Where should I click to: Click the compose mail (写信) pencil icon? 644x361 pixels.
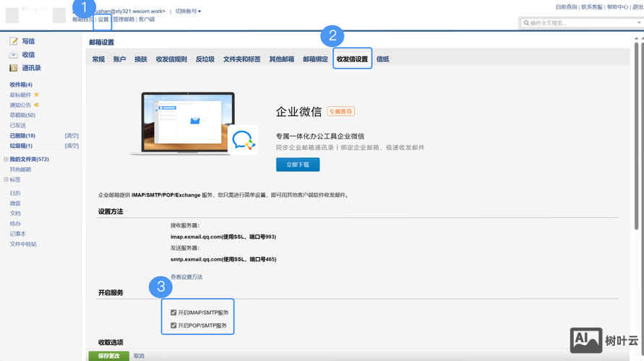point(14,41)
